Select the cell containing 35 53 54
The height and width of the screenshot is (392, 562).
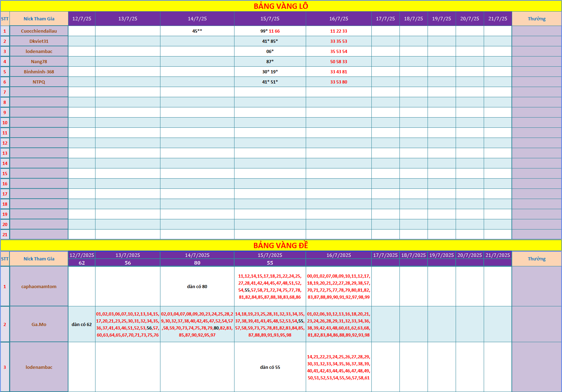[x=339, y=51]
